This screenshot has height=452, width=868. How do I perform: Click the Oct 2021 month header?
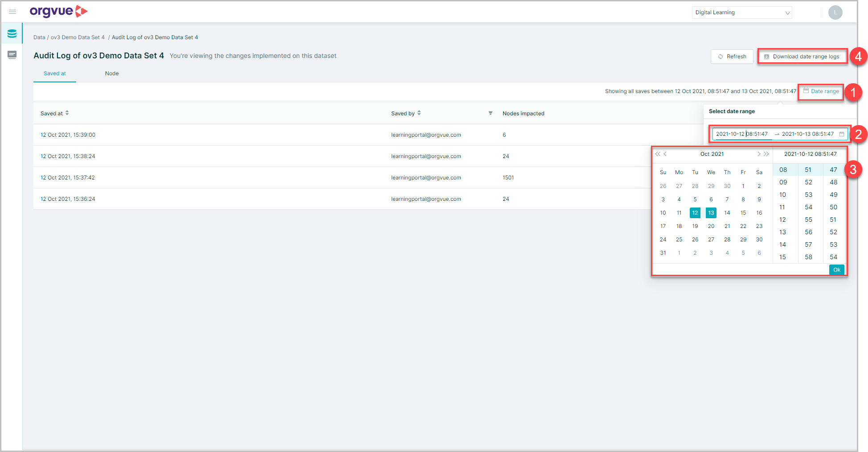click(x=712, y=154)
